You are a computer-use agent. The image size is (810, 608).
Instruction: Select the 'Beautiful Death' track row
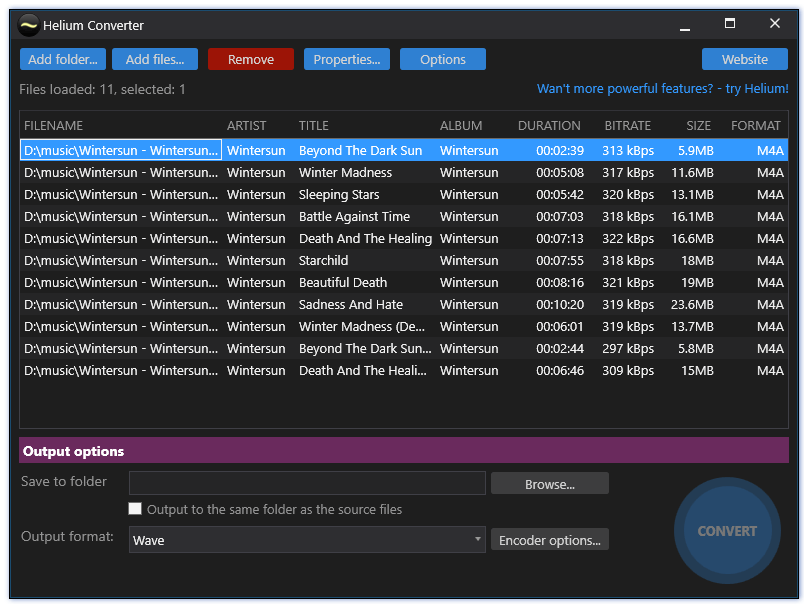404,283
